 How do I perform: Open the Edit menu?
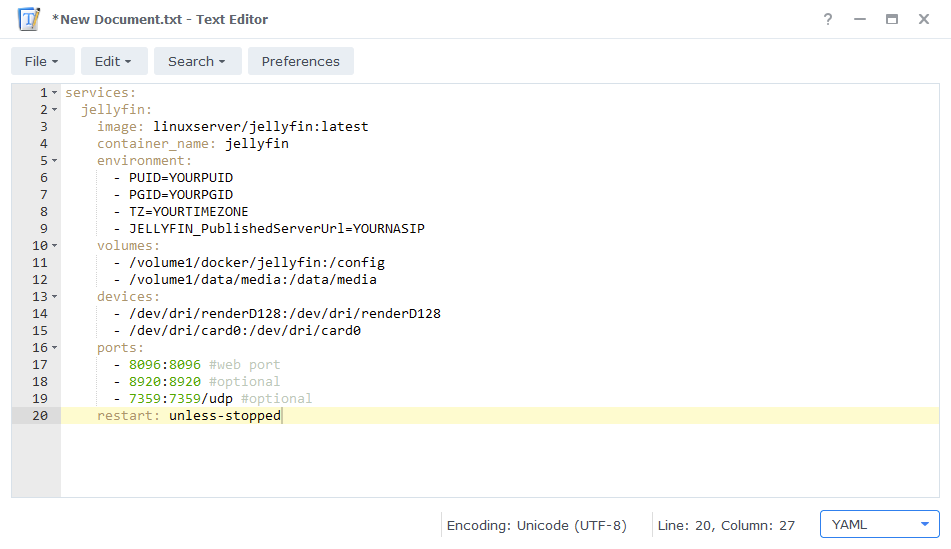[114, 61]
